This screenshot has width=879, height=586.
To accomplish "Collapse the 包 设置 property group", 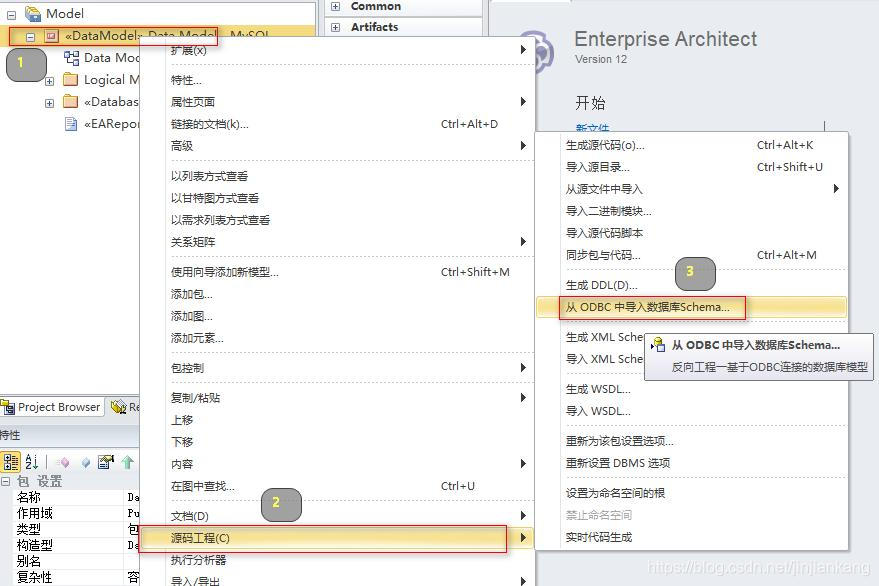I will pos(5,481).
